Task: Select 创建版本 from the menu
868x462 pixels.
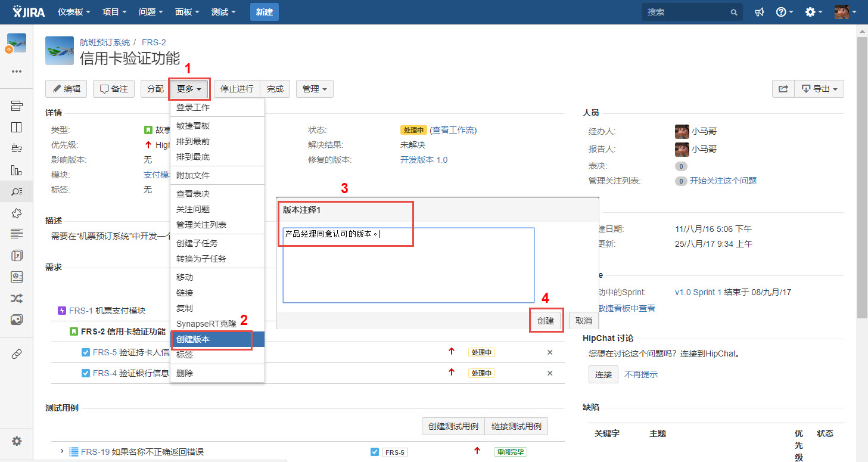Action: coord(217,339)
